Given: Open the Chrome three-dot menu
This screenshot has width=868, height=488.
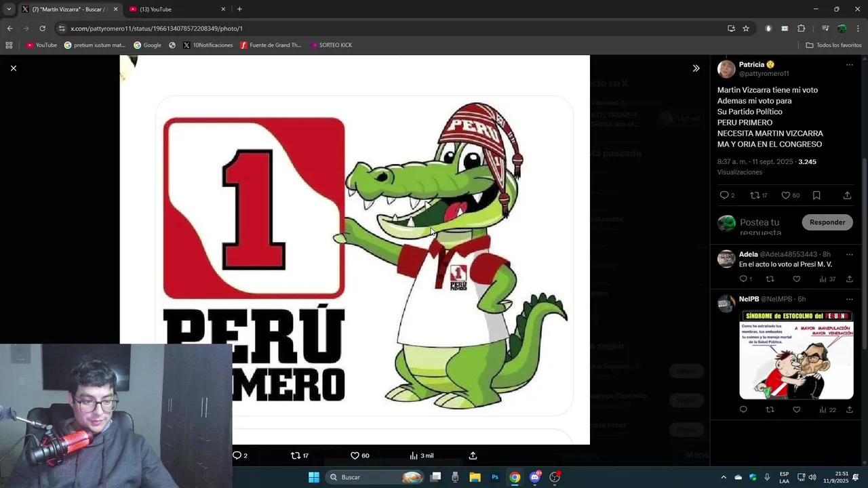Looking at the screenshot, I should pos(859,28).
